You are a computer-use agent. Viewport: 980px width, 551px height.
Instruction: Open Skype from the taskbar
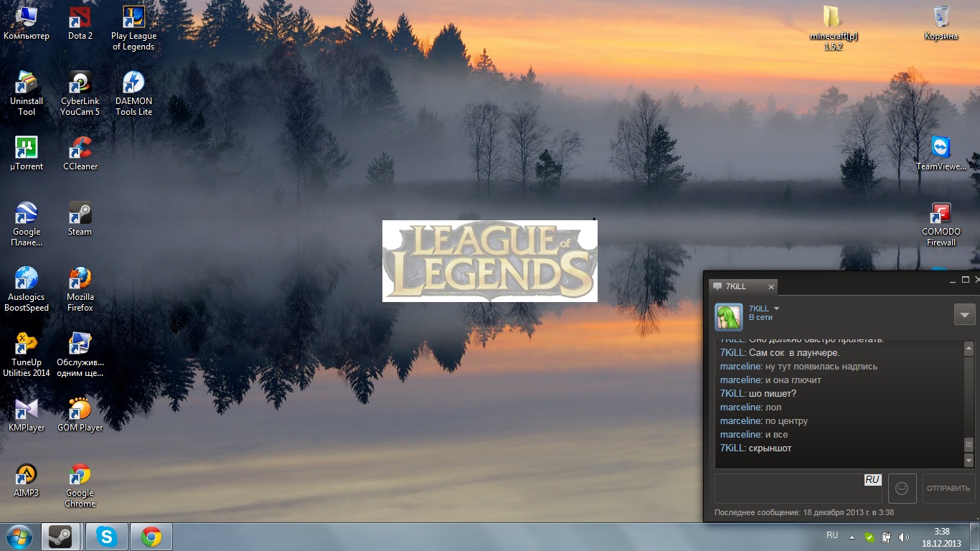(x=107, y=537)
